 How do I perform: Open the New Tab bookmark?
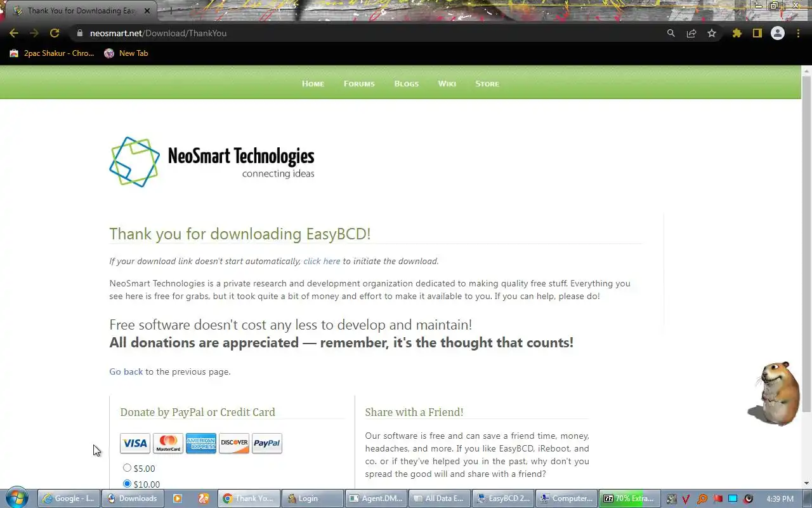[126, 53]
